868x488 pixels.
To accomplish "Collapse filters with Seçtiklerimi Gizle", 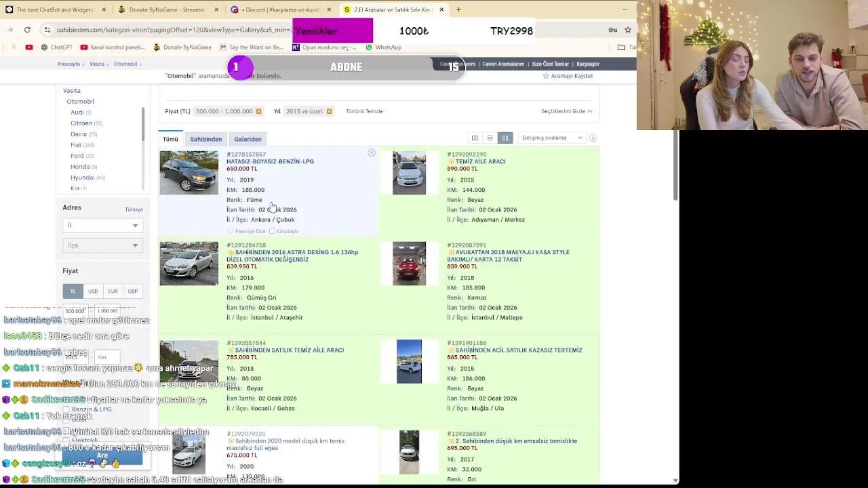I will [x=566, y=111].
